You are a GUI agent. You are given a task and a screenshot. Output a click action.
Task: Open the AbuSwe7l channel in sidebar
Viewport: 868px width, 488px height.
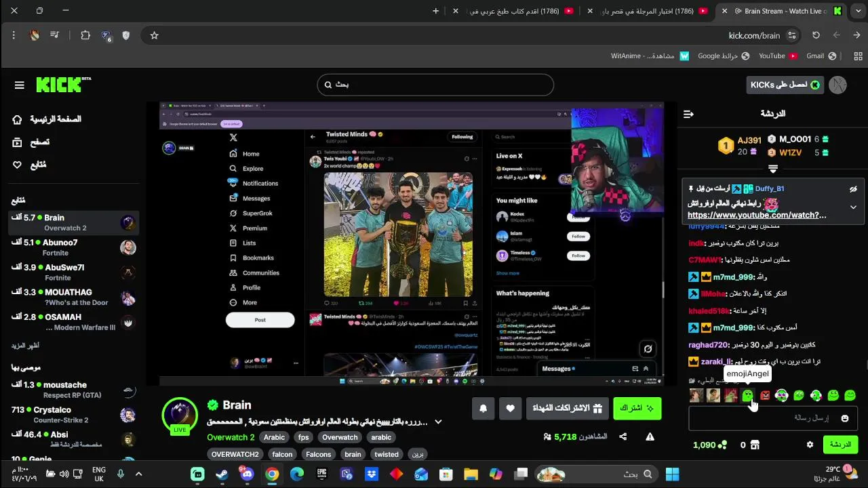click(73, 272)
